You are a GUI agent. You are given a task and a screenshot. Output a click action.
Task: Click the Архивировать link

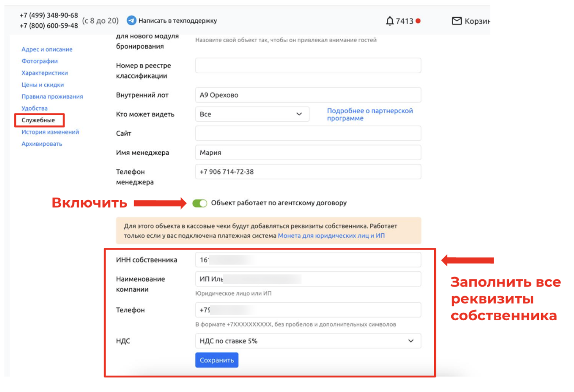pyautogui.click(x=42, y=144)
